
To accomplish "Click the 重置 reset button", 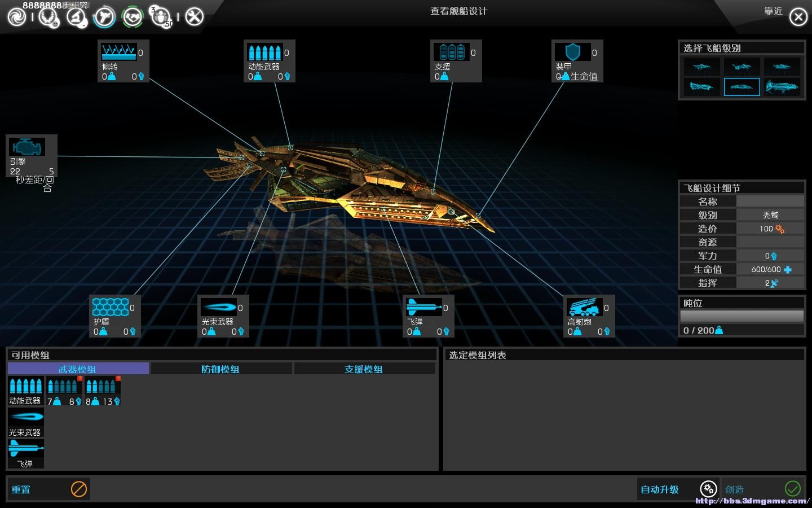I will pyautogui.click(x=48, y=489).
